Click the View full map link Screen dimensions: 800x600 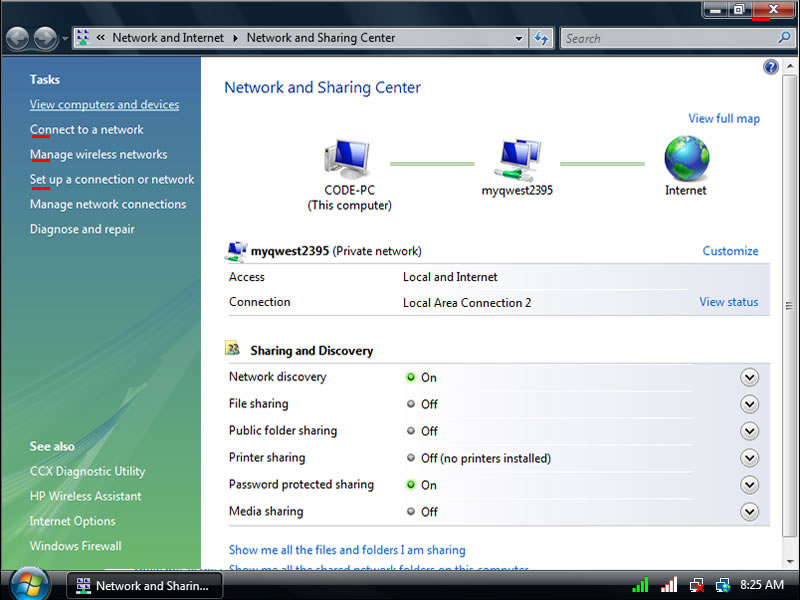(x=723, y=118)
